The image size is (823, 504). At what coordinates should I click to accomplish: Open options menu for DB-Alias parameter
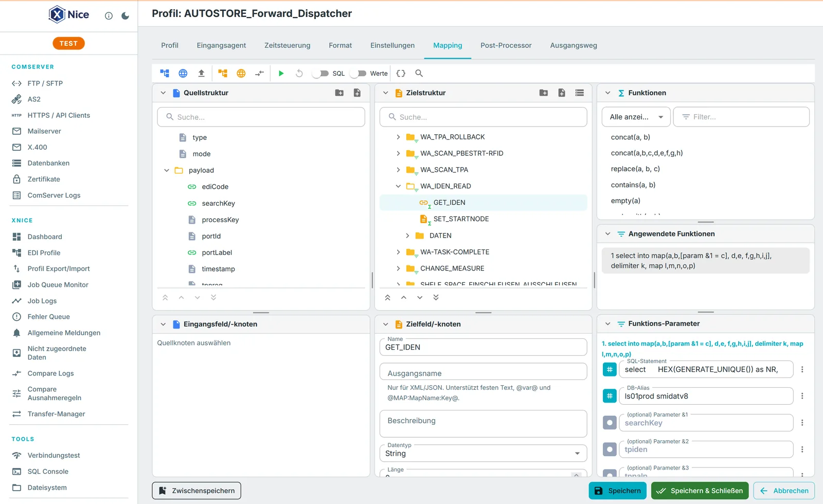tap(802, 396)
